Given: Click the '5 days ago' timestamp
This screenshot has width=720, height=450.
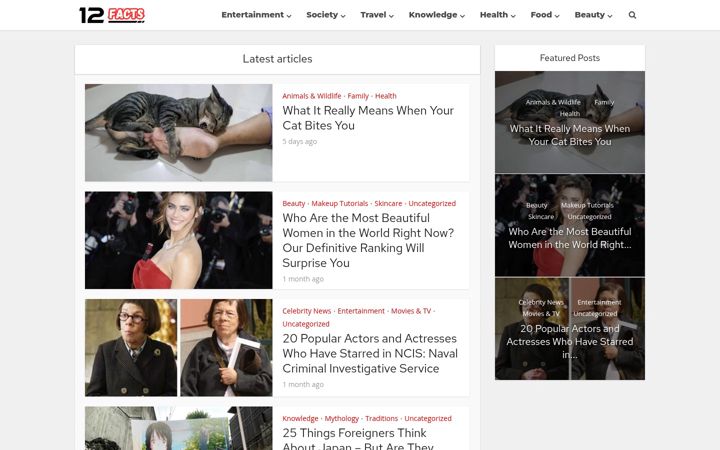Looking at the screenshot, I should 300,141.
